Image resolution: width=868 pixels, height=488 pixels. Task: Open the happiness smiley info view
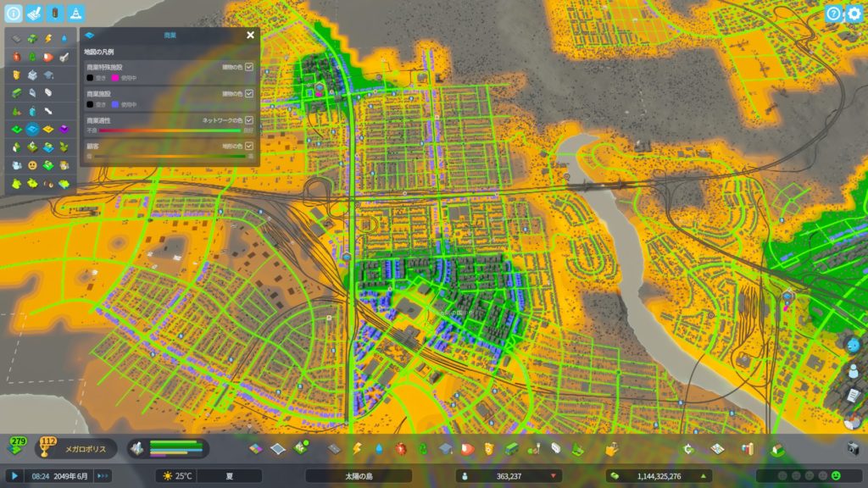coord(32,165)
